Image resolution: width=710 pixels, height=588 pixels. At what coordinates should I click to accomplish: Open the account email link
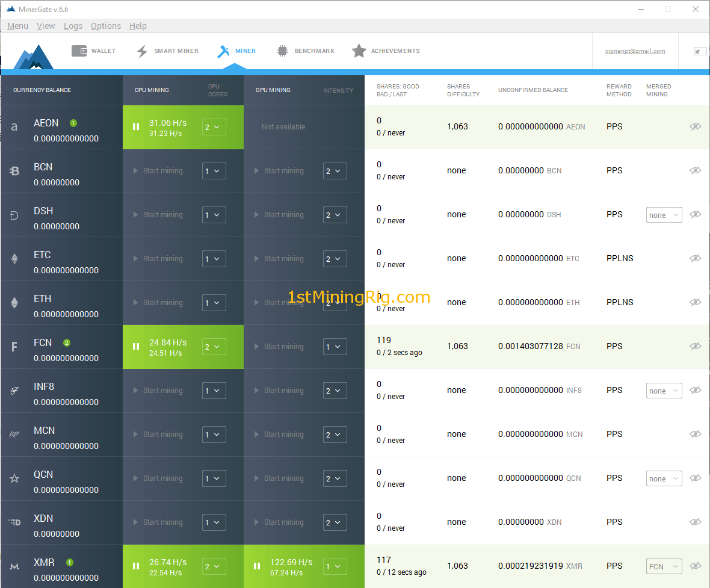tap(635, 51)
